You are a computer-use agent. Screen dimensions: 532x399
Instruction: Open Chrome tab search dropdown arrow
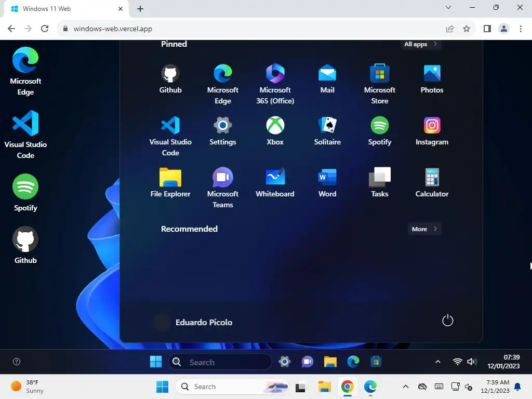pos(448,7)
